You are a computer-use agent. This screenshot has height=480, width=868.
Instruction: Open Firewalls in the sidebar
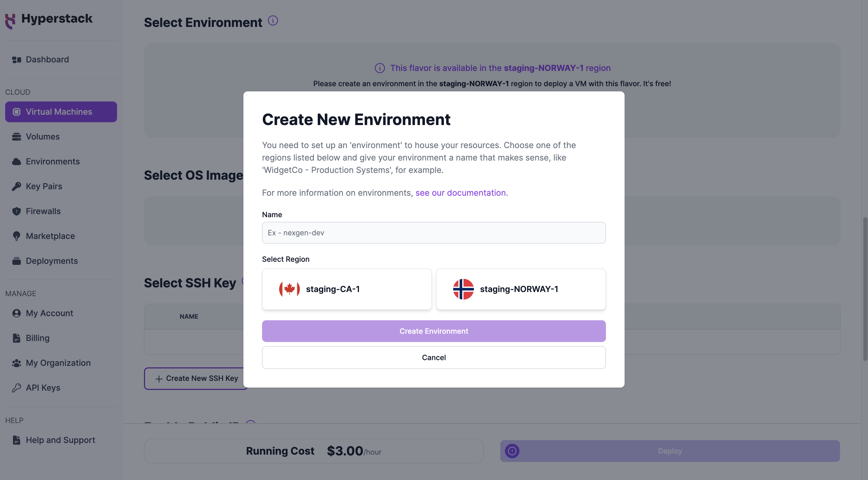tap(61, 211)
